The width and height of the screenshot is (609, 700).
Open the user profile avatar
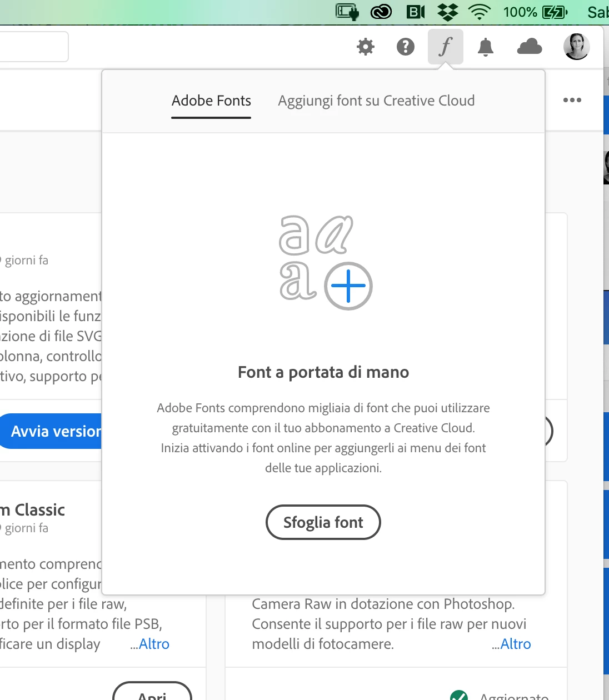577,46
